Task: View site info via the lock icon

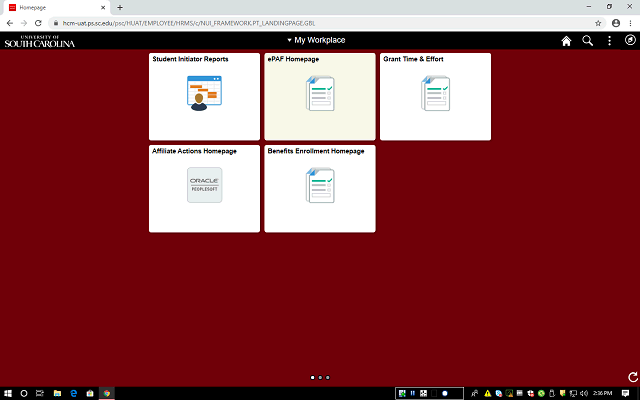Action: click(56, 23)
